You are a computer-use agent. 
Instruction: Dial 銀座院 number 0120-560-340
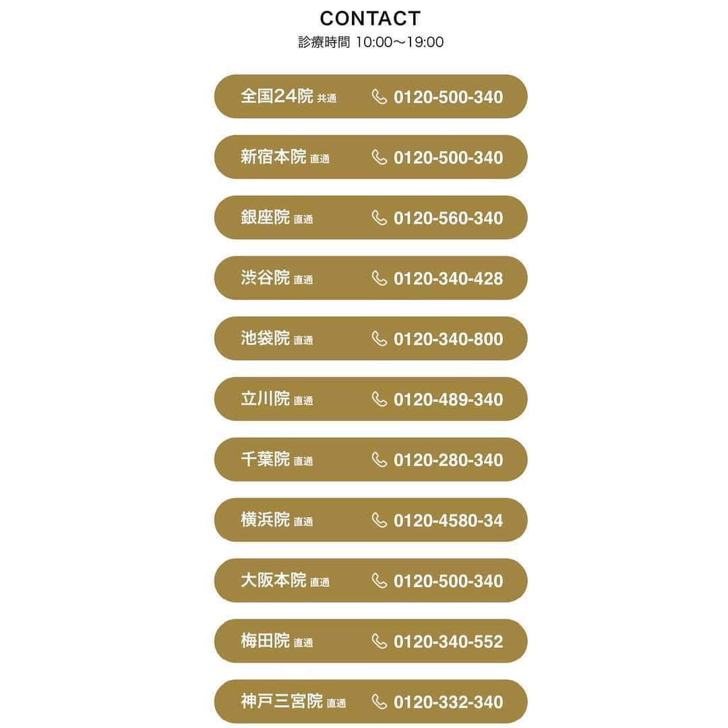[x=448, y=218]
